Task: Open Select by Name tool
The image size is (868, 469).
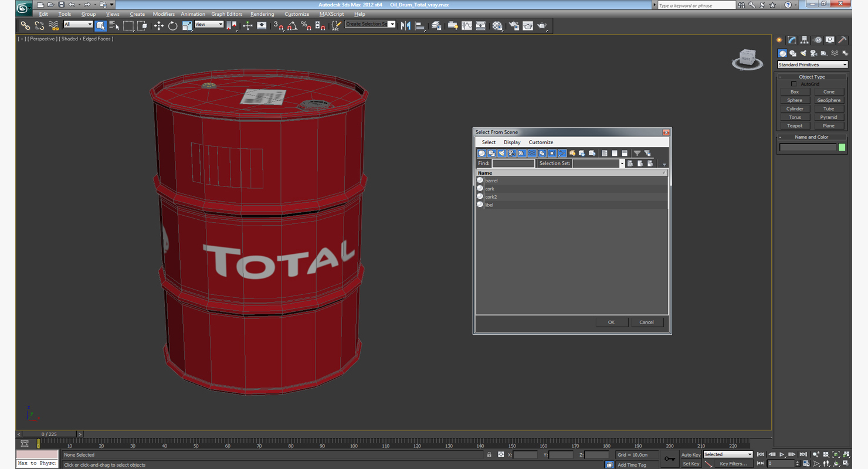Action: click(114, 26)
